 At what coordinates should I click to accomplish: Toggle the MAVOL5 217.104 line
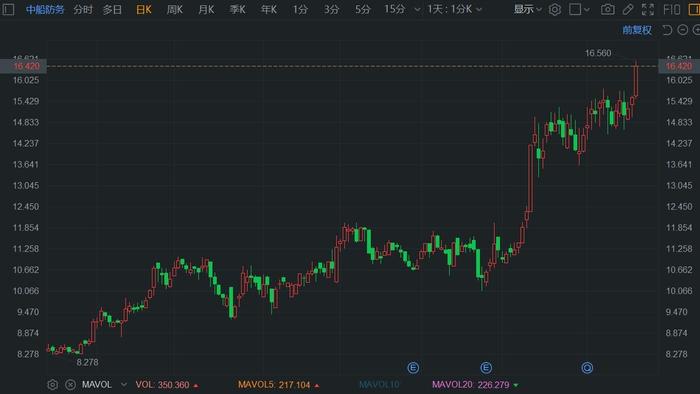[278, 385]
